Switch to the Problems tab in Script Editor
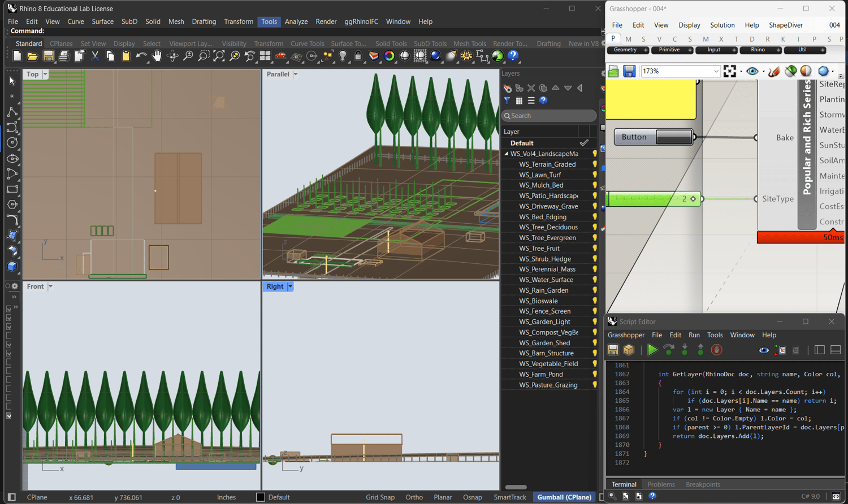The width and height of the screenshot is (848, 504). click(x=661, y=484)
